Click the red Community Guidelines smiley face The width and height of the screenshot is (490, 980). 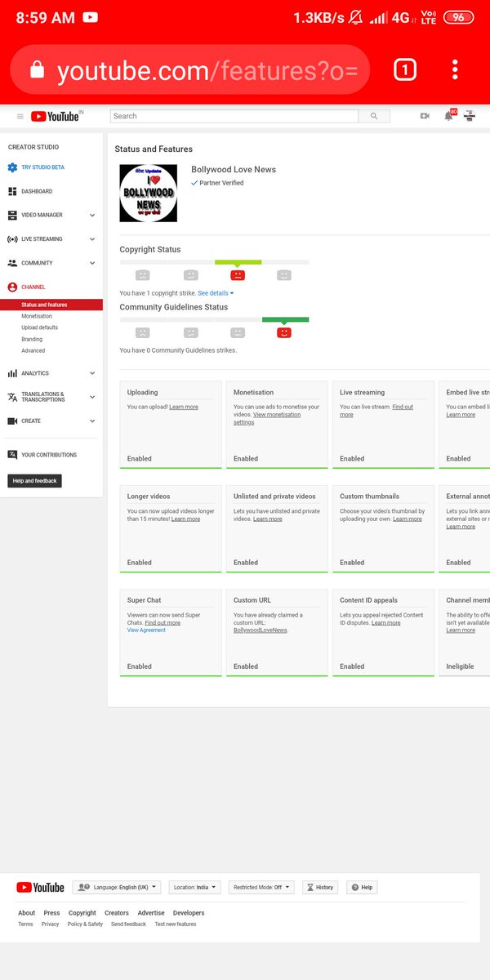(x=284, y=332)
